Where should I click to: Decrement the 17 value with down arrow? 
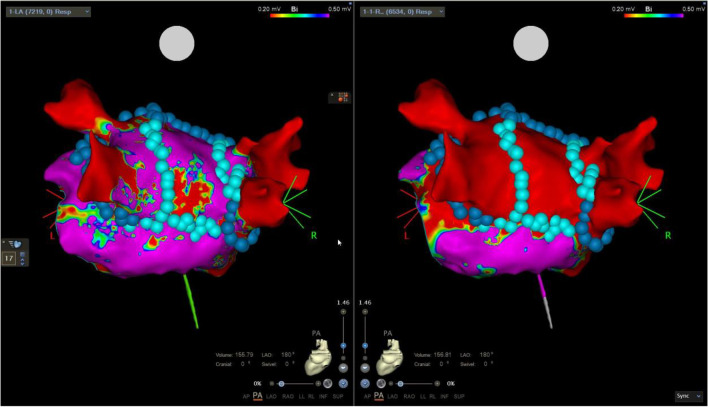23,264
